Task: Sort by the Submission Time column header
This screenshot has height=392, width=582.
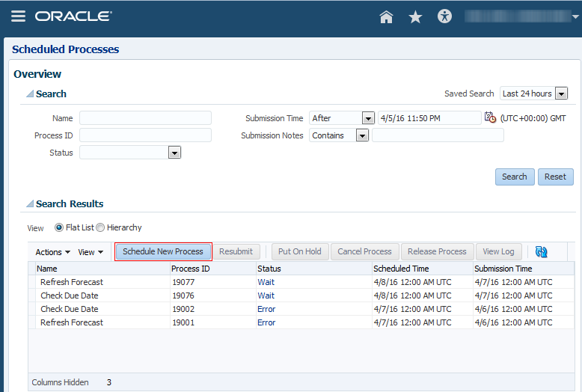Action: [x=524, y=269]
